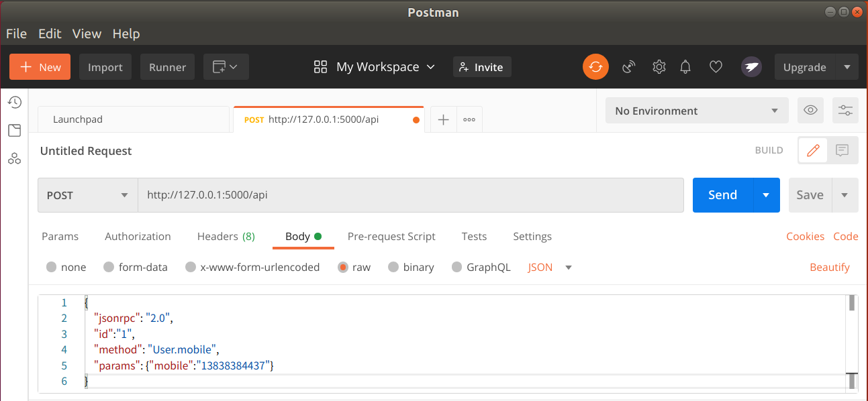Open the comments icon
This screenshot has height=401, width=868.
click(x=842, y=151)
